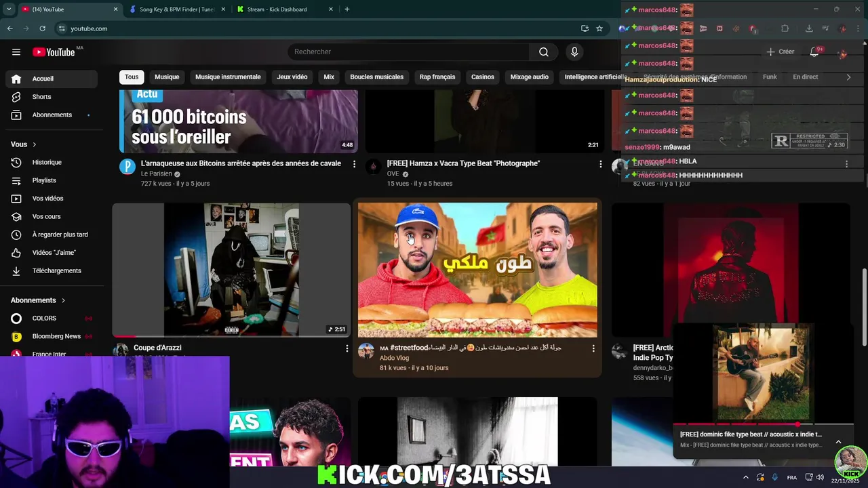Open À regarder plus tard
Image resolution: width=868 pixels, height=488 pixels.
point(53,235)
